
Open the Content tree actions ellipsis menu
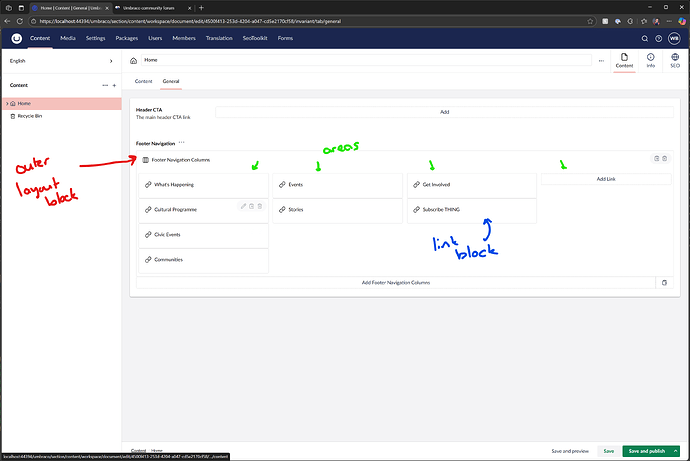click(x=104, y=85)
